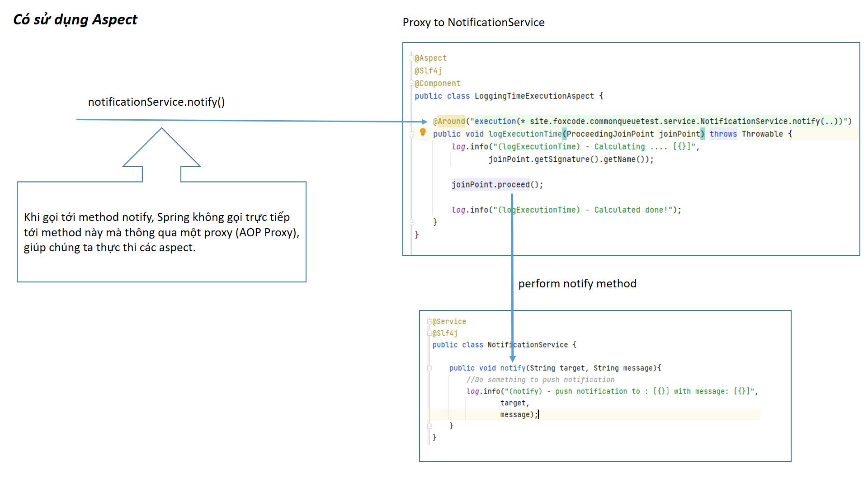Viewport: 868px width, 488px height.
Task: Click the 'message);' argument line
Action: point(519,415)
